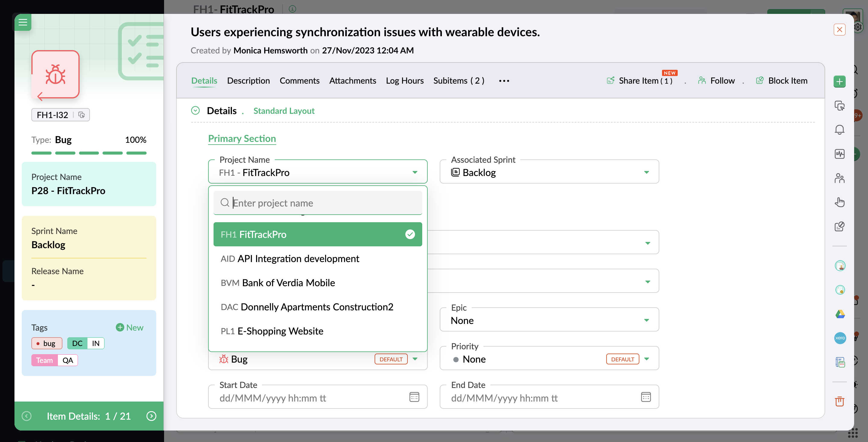Close the item details dialog
The image size is (868, 442).
click(839, 30)
